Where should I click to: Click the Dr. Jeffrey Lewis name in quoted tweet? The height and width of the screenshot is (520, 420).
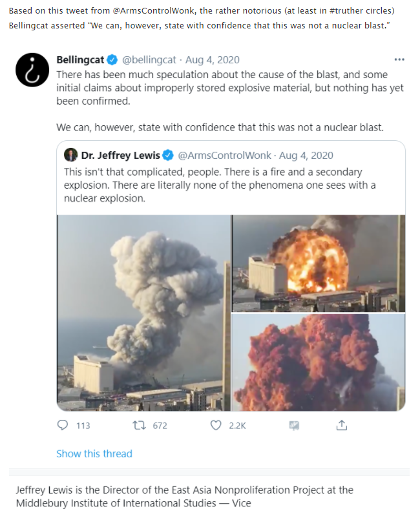click(120, 155)
